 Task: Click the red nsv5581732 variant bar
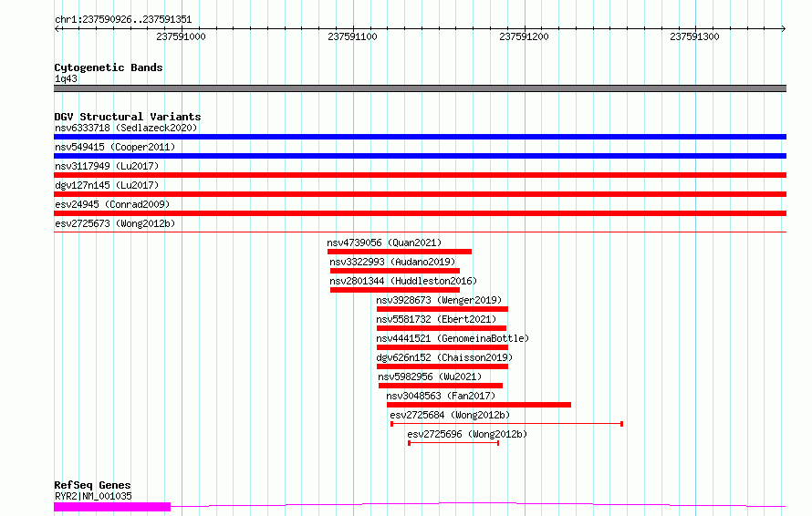pyautogui.click(x=442, y=328)
